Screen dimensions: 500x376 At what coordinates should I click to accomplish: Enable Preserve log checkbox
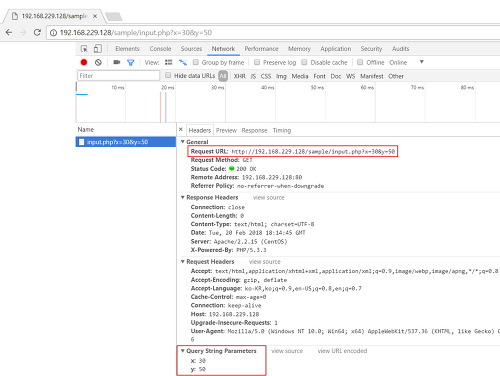click(x=257, y=62)
